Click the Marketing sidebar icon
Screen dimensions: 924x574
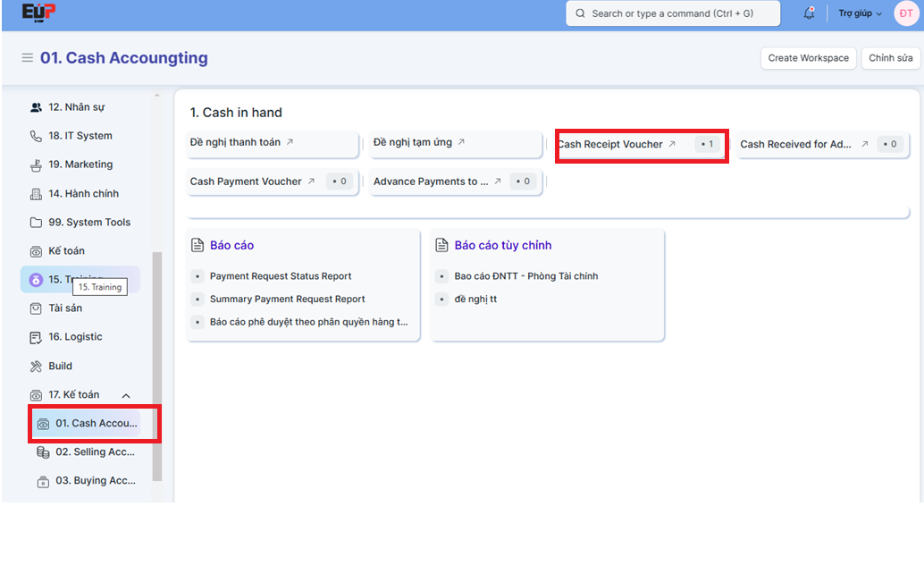click(x=36, y=165)
